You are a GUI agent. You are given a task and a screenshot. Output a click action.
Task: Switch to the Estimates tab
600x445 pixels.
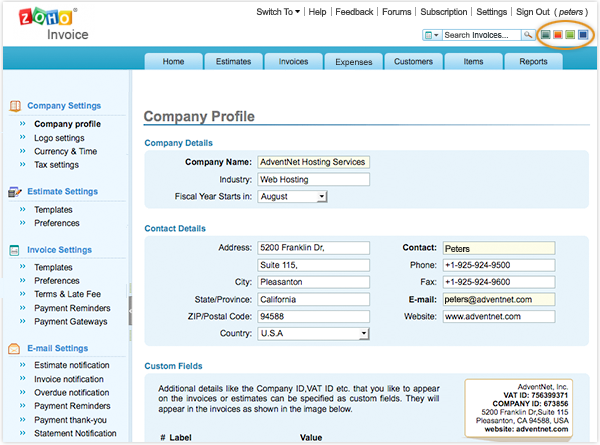[233, 62]
